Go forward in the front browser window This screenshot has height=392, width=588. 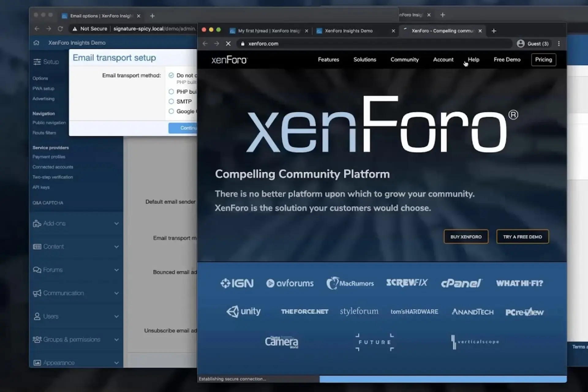pos(217,44)
